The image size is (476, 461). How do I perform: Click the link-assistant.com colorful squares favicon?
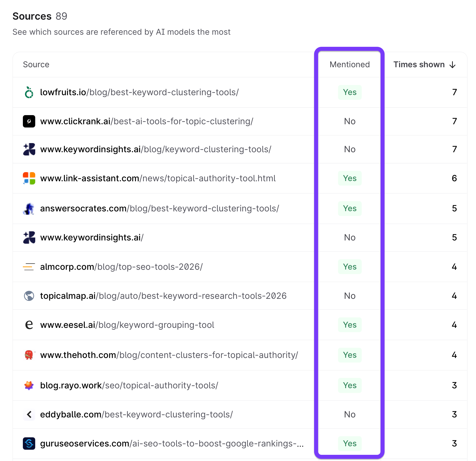29,178
